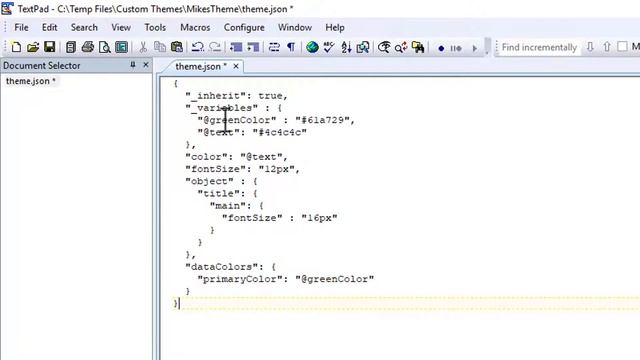
Task: Click the Find incrementally search box
Action: tap(539, 47)
